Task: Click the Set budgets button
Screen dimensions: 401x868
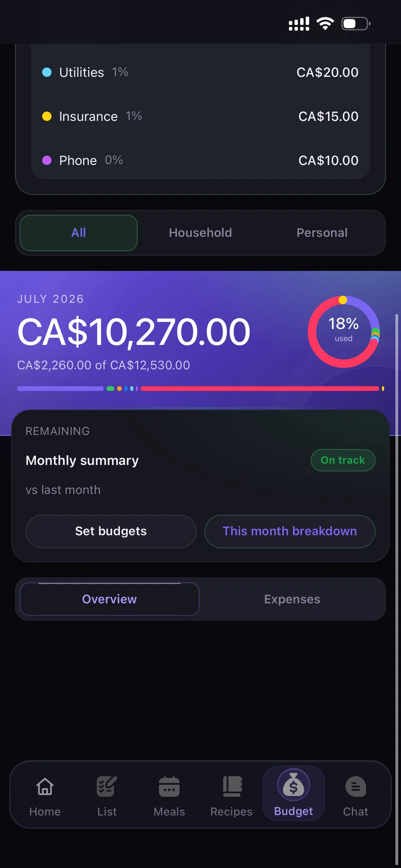Action: pos(111,531)
